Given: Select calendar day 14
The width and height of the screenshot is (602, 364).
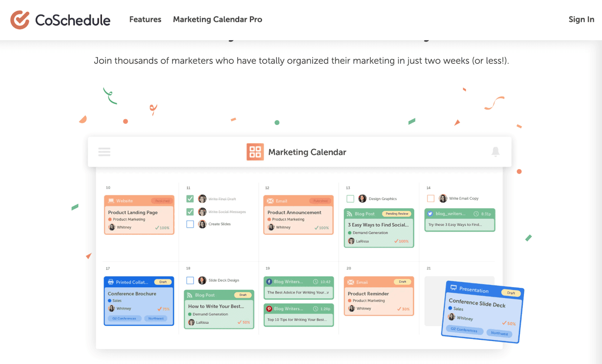Looking at the screenshot, I should coord(428,188).
